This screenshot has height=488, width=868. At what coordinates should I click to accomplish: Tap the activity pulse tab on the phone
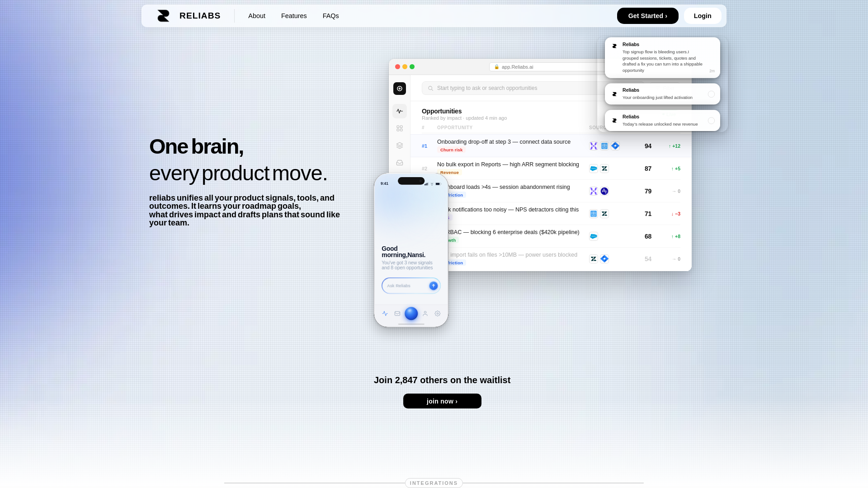tap(385, 314)
